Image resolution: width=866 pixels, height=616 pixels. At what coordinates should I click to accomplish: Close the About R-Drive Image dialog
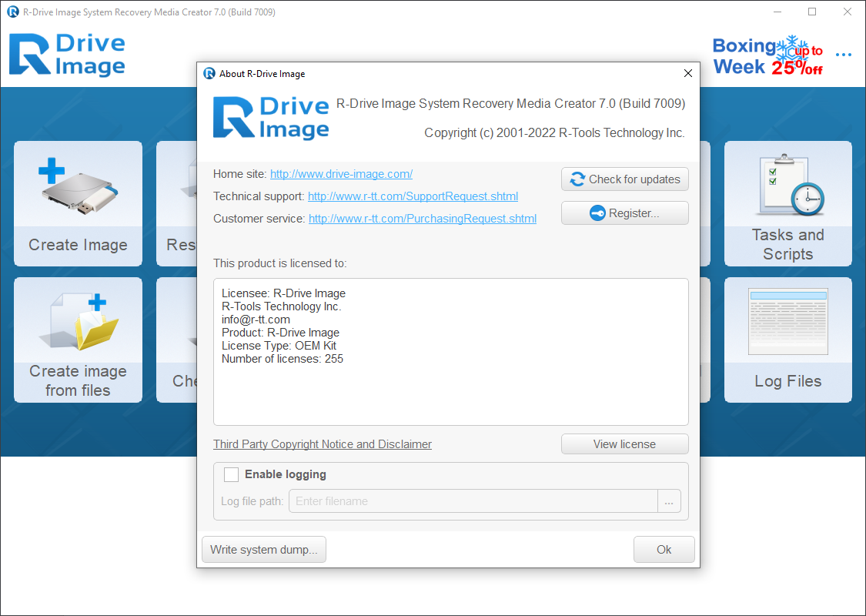tap(687, 73)
